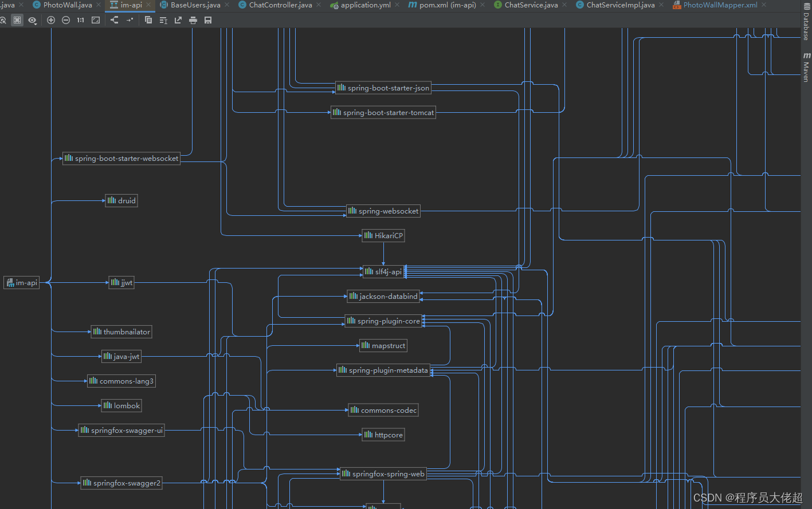The height and width of the screenshot is (509, 812).
Task: Open the eye visibility options dropdown
Action: pyautogui.click(x=32, y=20)
